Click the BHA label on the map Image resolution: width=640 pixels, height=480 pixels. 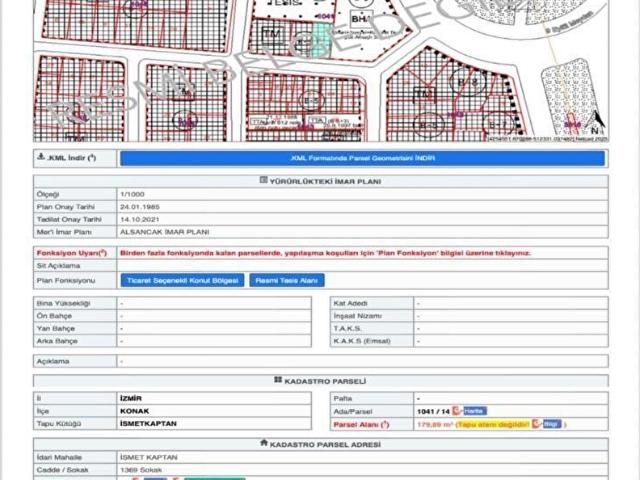point(361,19)
